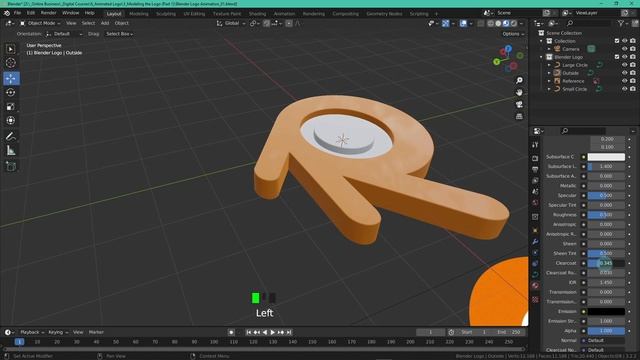Open the Modifiers wrench properties tab
Image resolution: width=640 pixels, height=360 pixels.
(535, 242)
